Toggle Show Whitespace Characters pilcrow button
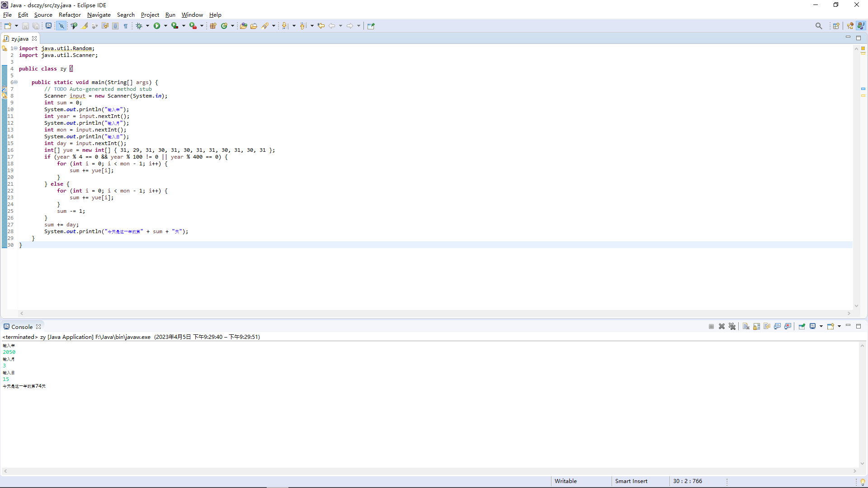 [126, 26]
